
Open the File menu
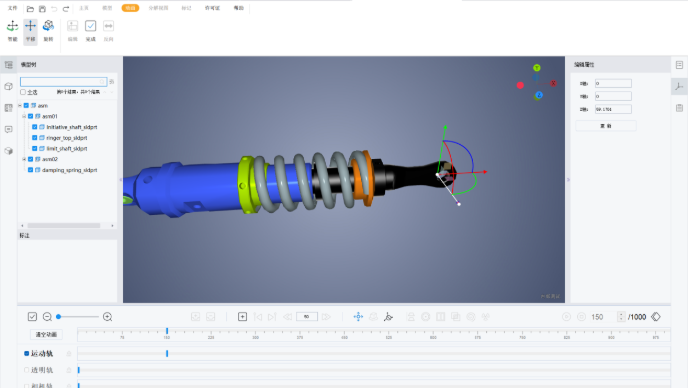click(13, 8)
